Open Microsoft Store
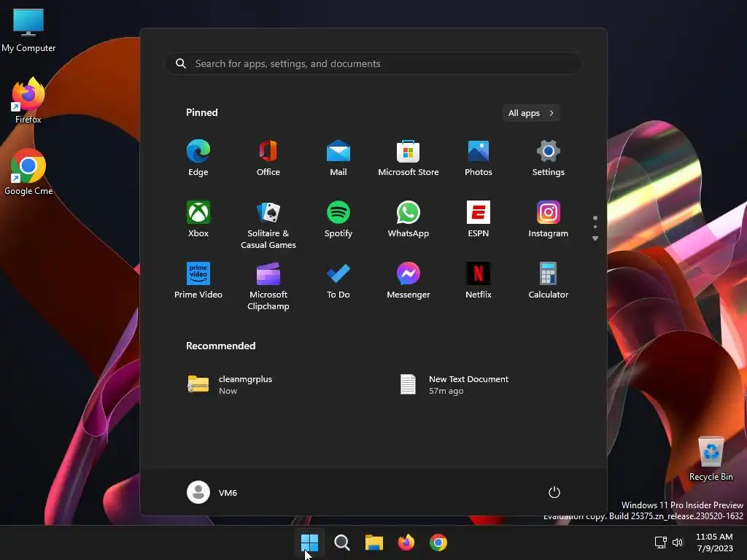747x560 pixels. pyautogui.click(x=409, y=158)
